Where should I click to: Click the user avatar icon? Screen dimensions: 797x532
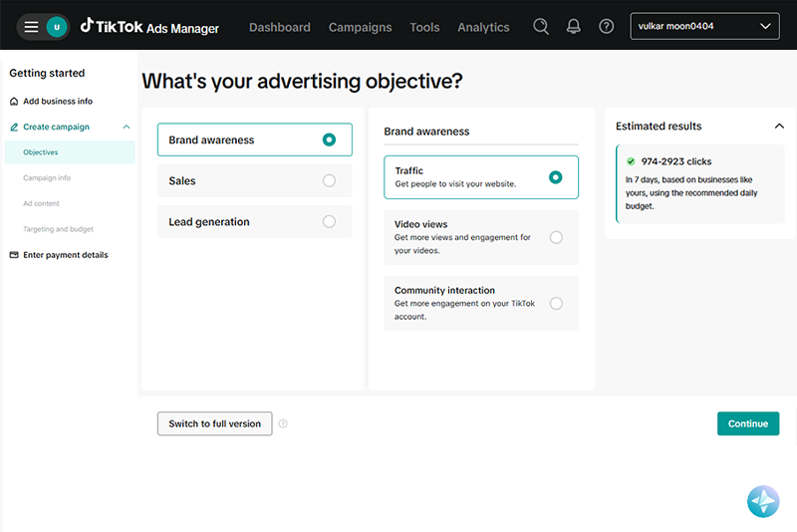click(x=57, y=27)
